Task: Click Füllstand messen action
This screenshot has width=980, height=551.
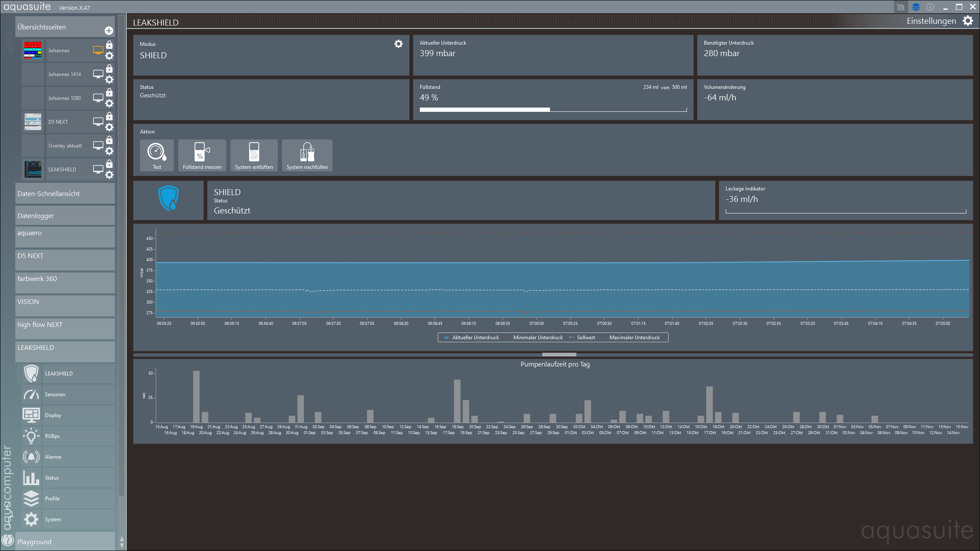Action: pos(202,156)
